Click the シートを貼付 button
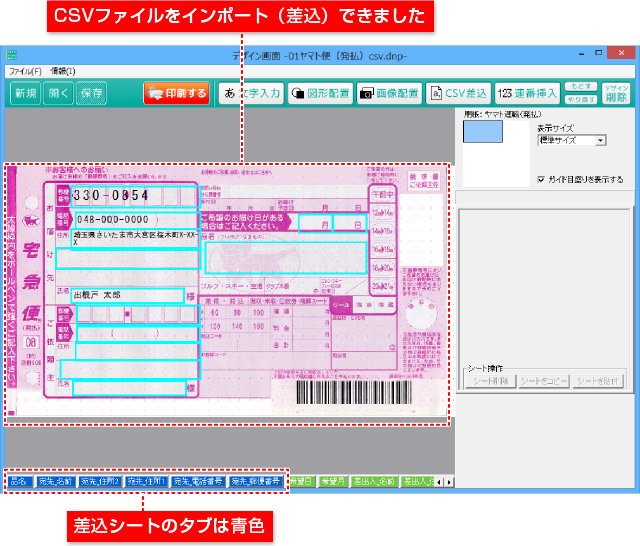Image resolution: width=640 pixels, height=546 pixels. click(598, 381)
